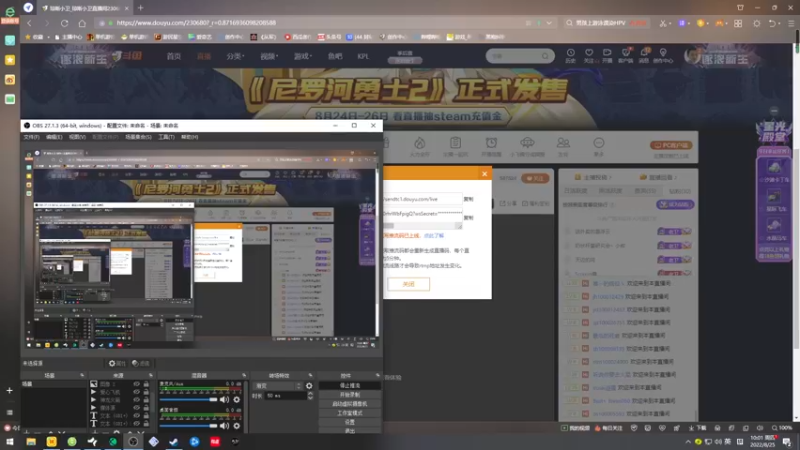Open the yellow star favorites sidebar icon
The height and width of the screenshot is (450, 800).
pyautogui.click(x=10, y=60)
